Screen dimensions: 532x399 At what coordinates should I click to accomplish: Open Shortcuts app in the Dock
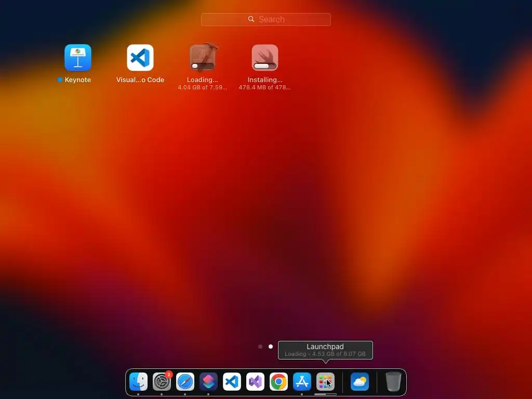(x=208, y=381)
